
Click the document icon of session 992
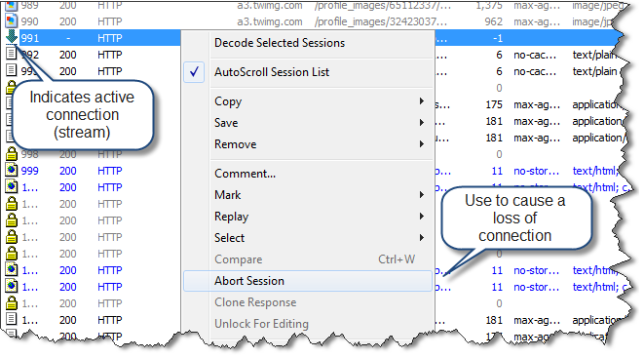click(12, 54)
